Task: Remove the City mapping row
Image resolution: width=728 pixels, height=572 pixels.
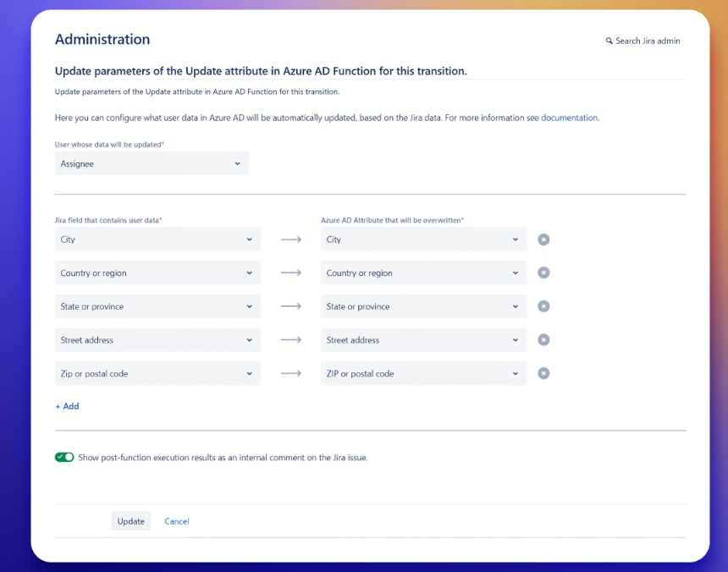Action: point(543,239)
